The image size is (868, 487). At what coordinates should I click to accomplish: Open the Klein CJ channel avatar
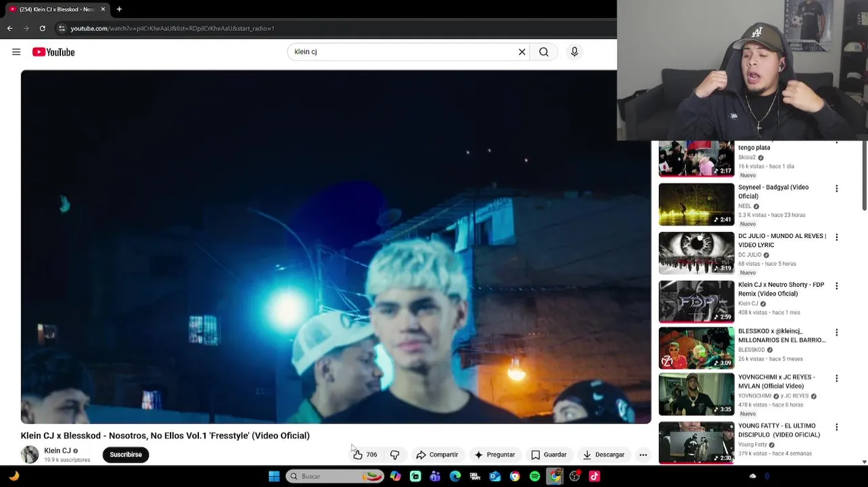click(30, 455)
